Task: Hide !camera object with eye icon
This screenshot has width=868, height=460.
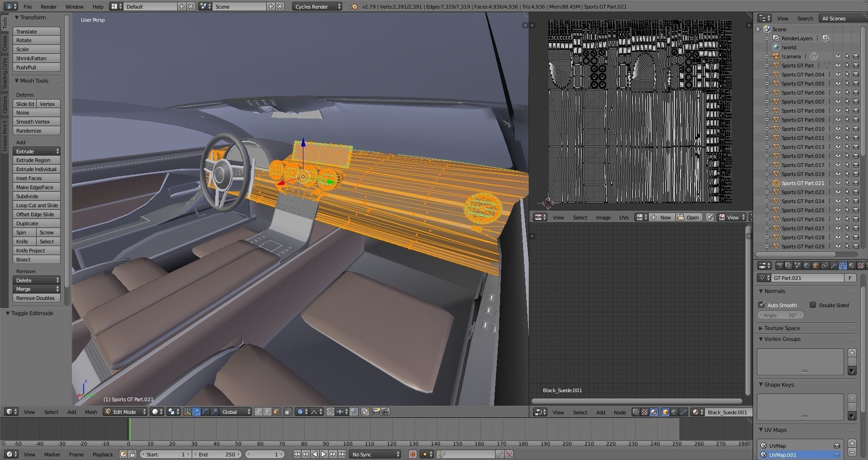Action: click(x=838, y=57)
